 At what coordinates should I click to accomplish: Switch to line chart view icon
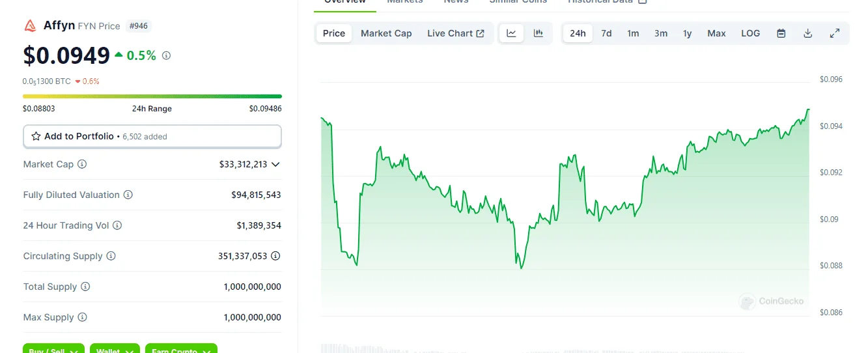(x=512, y=33)
